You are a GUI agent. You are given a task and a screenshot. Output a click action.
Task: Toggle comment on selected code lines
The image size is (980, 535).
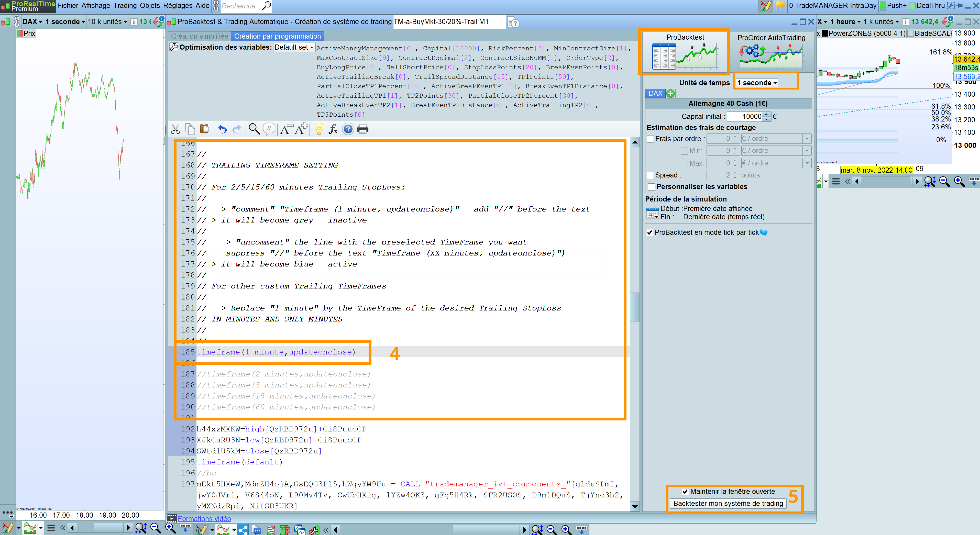(269, 129)
